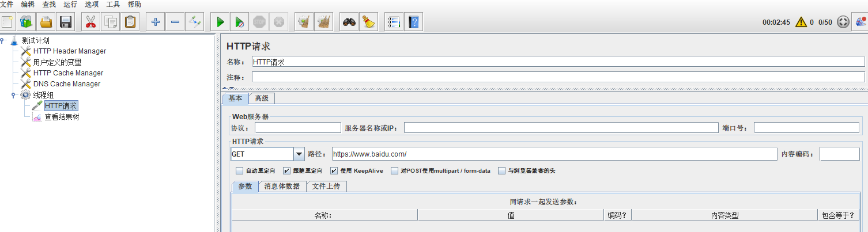Open Search with binoculars icon
This screenshot has height=232, width=868.
(349, 22)
